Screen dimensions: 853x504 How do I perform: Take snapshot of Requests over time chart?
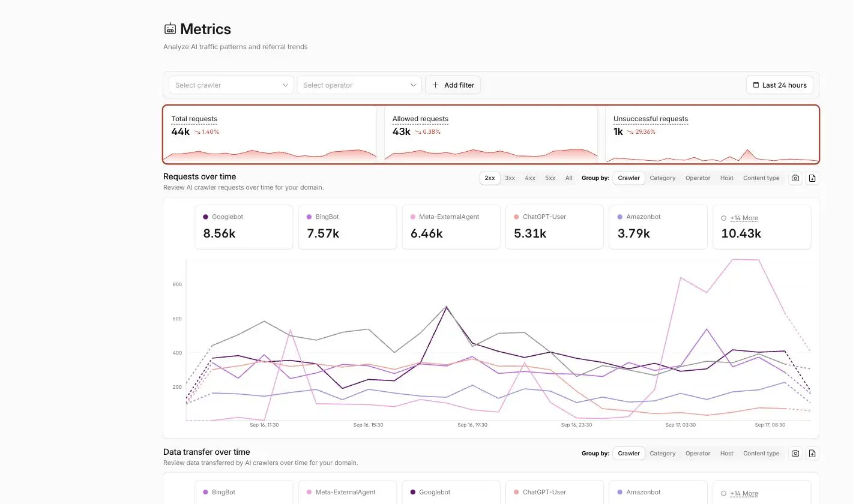click(x=795, y=178)
